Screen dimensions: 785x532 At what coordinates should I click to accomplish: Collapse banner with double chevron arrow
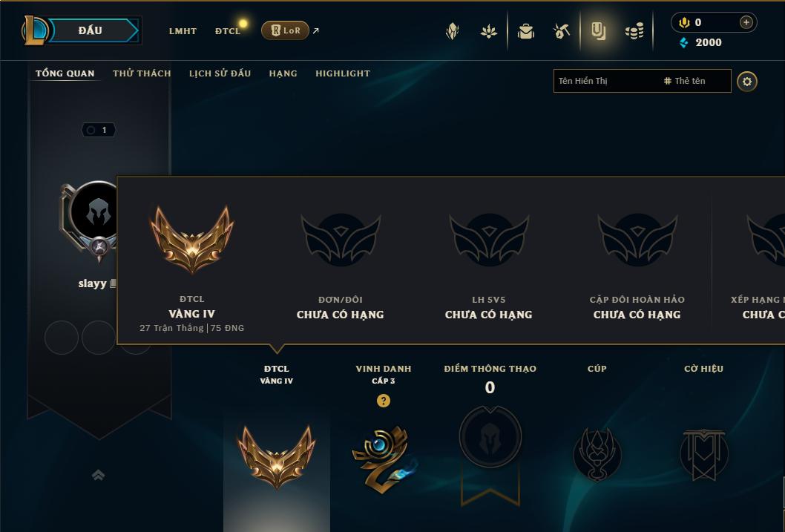[x=99, y=475]
